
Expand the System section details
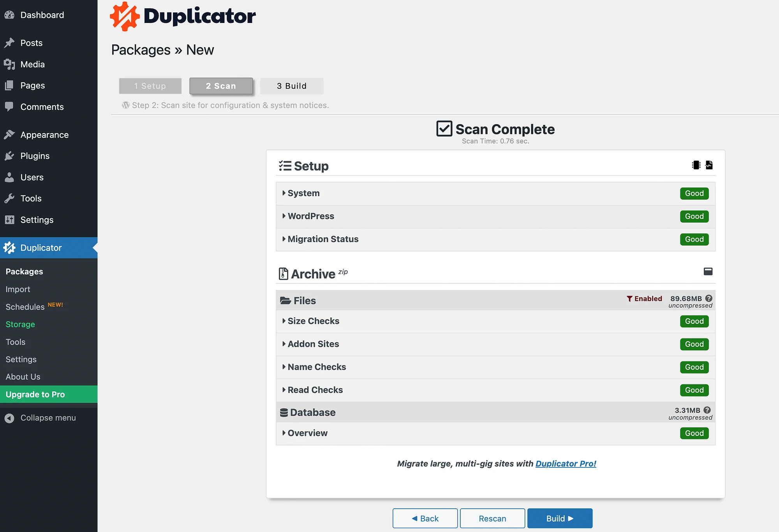304,193
